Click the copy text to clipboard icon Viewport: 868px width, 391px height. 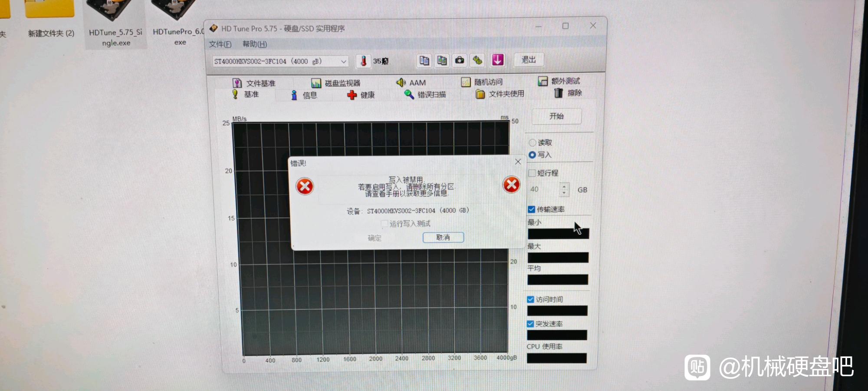pos(424,60)
